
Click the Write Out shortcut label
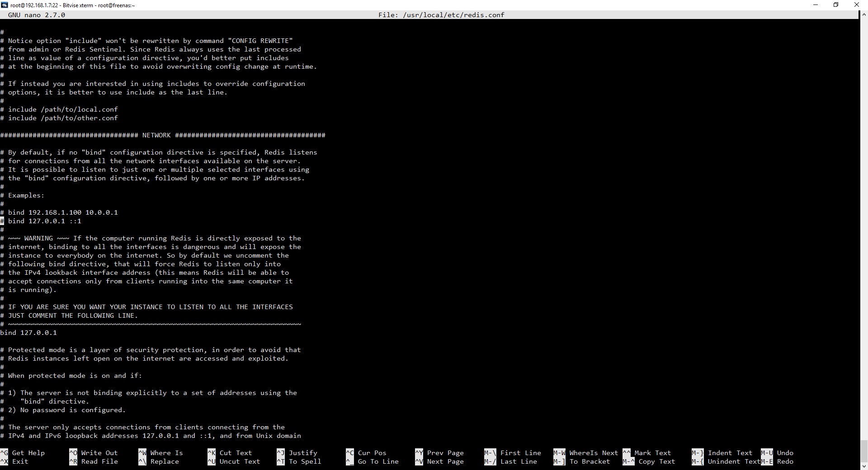point(99,453)
